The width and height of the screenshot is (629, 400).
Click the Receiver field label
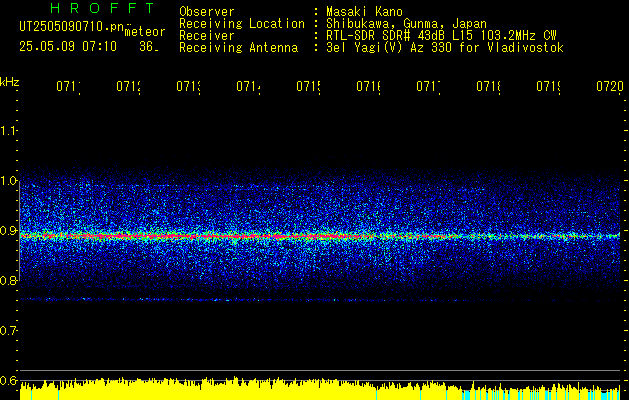pyautogui.click(x=207, y=36)
